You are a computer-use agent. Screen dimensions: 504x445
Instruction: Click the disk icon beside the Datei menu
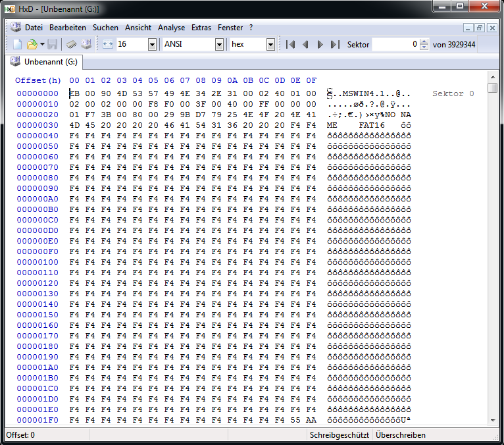(15, 27)
